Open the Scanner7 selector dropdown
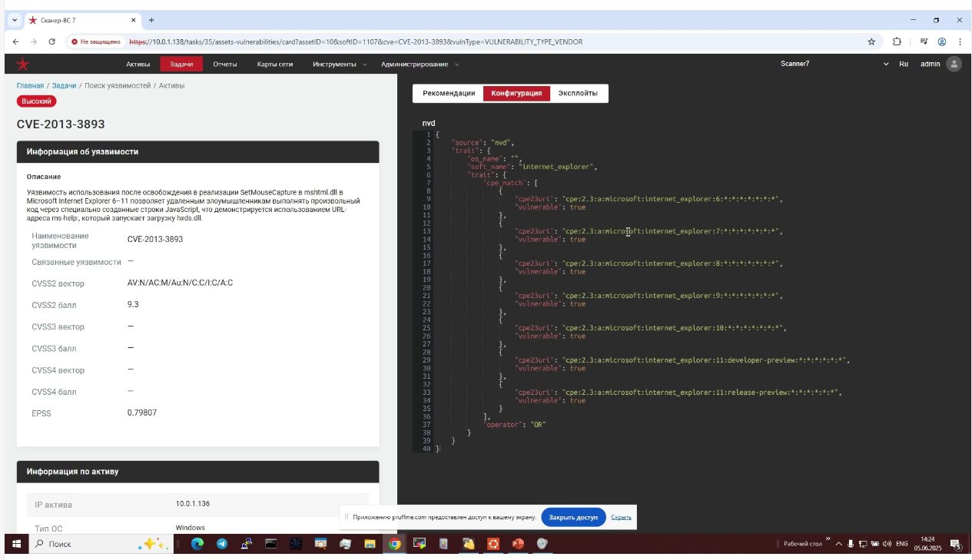Screen dimensions: 972x560 tap(834, 64)
